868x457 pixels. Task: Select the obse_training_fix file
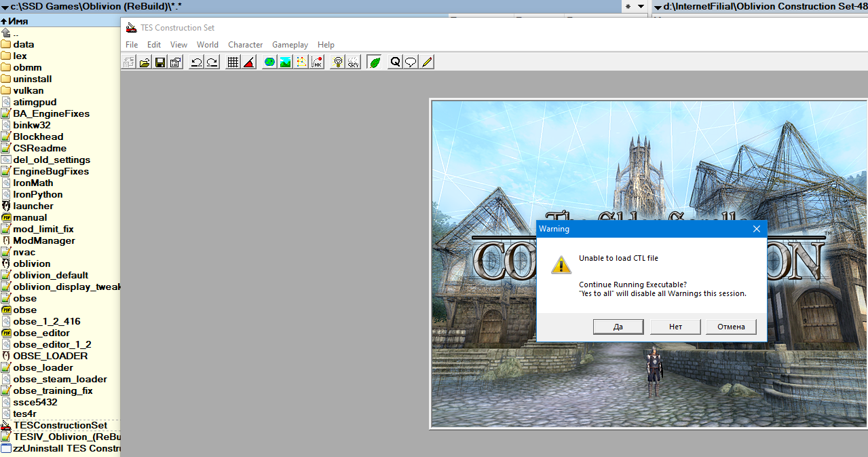53,390
